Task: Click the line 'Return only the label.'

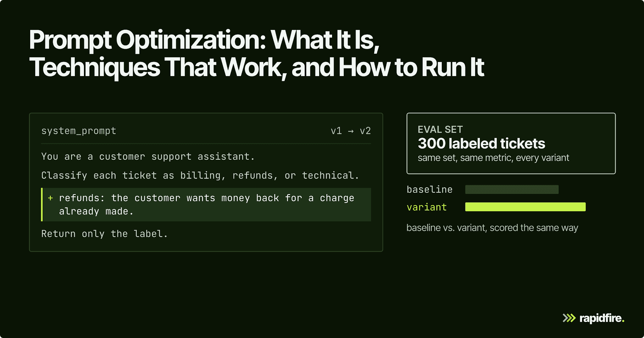Action: point(104,234)
